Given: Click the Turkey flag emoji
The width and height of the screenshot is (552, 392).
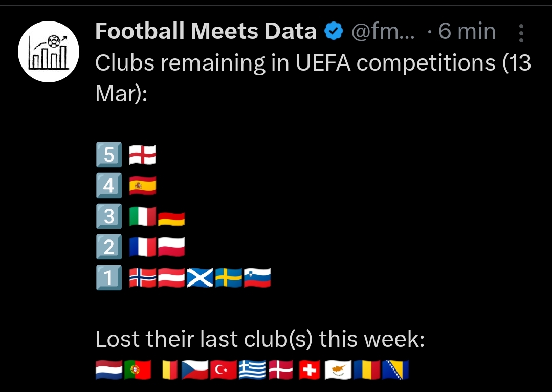Looking at the screenshot, I should tap(224, 369).
